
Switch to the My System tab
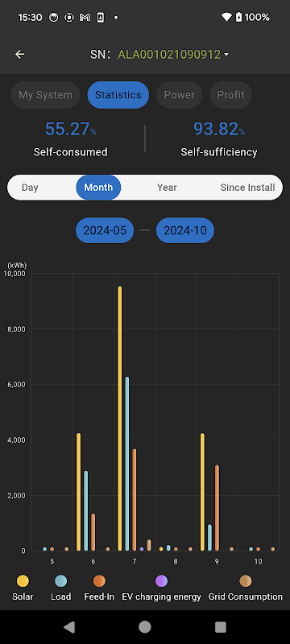pyautogui.click(x=46, y=95)
